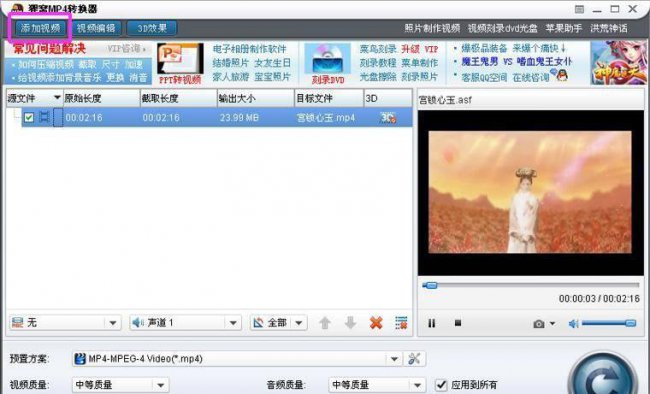
Task: Click the window menu icon in title bar
Action: click(x=580, y=9)
